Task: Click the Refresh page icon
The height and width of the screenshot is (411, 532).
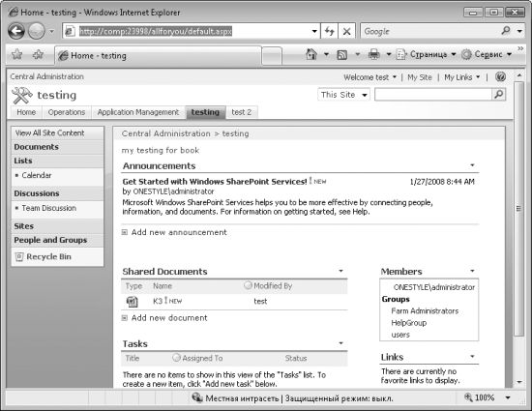Action: tap(329, 32)
